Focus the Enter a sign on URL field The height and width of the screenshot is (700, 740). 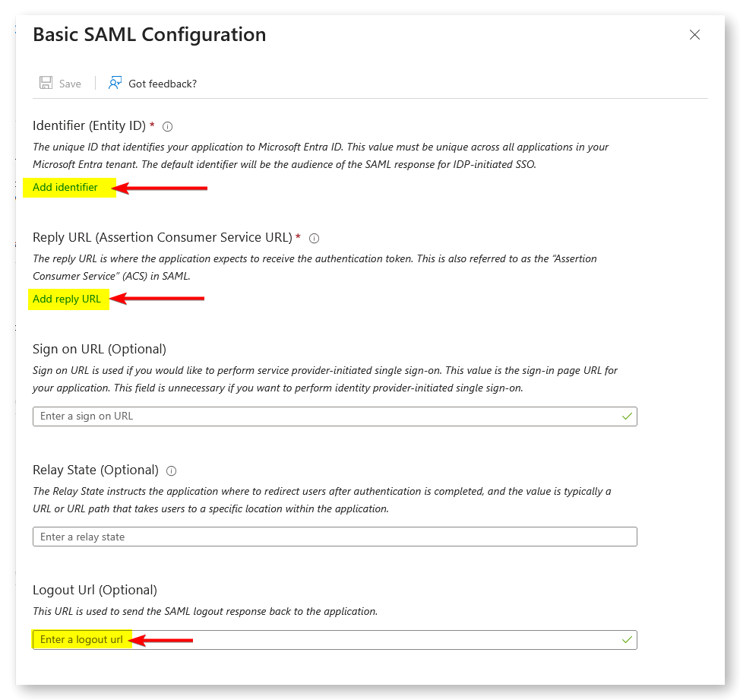(334, 417)
